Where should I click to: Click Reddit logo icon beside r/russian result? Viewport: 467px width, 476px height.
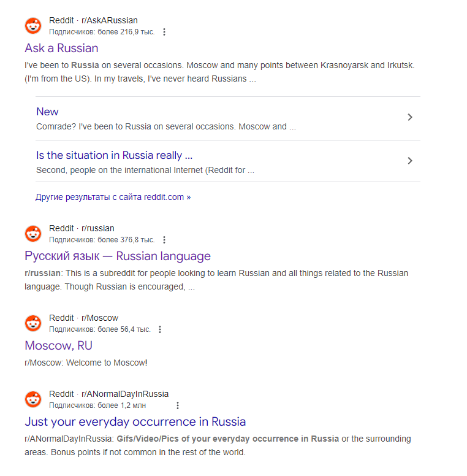[x=33, y=234]
